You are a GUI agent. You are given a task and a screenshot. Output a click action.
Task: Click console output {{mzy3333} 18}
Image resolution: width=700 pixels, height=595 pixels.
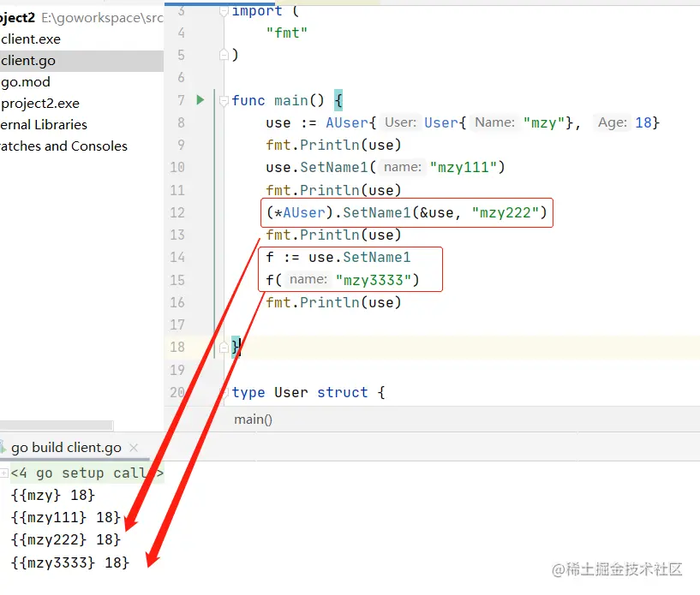coord(70,562)
